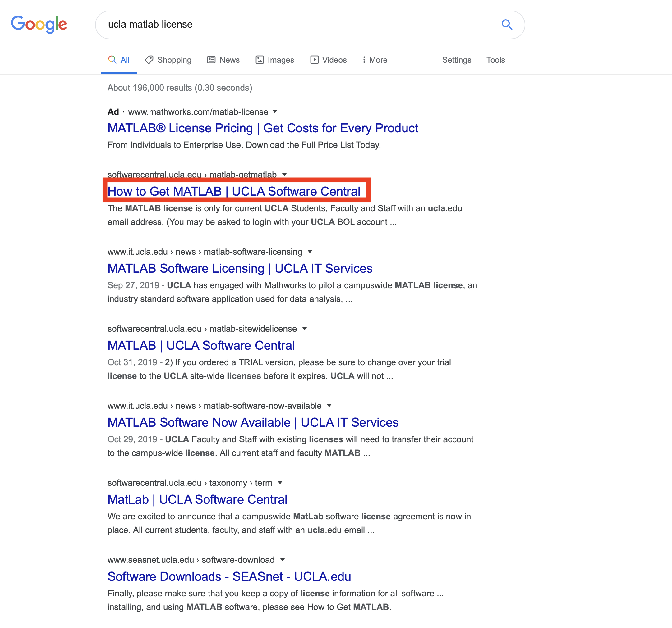Click the Google logo
672x628 pixels.
click(39, 24)
